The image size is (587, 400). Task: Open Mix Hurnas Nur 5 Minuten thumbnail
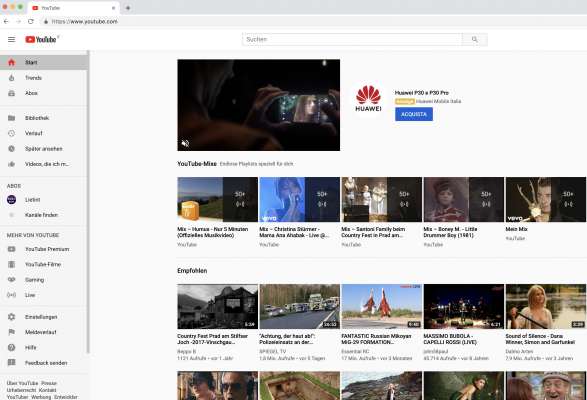pyautogui.click(x=218, y=200)
